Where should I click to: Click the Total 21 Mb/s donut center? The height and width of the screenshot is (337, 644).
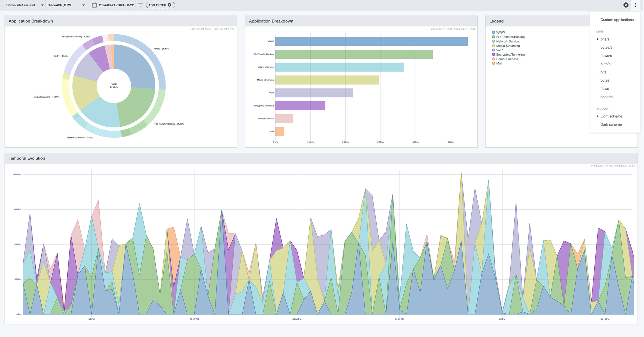(114, 86)
